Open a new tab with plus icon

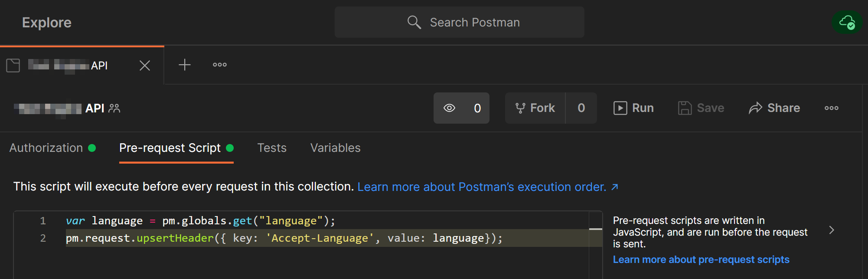(185, 65)
